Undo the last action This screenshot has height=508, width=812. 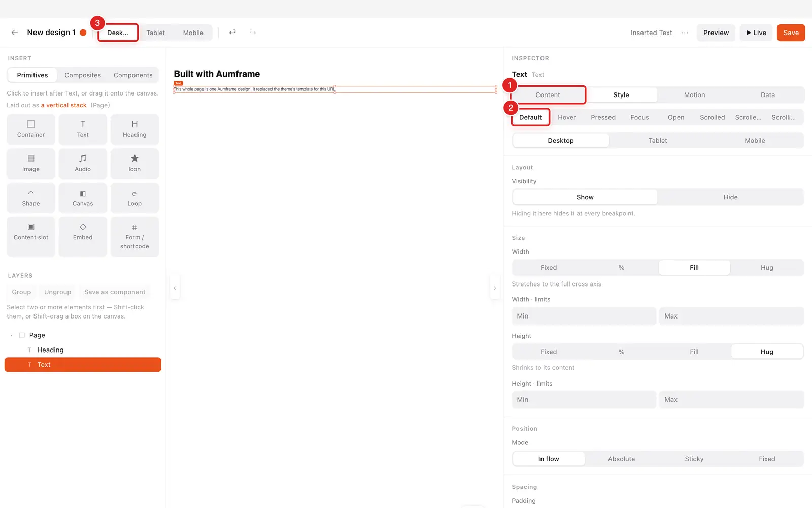[232, 33]
